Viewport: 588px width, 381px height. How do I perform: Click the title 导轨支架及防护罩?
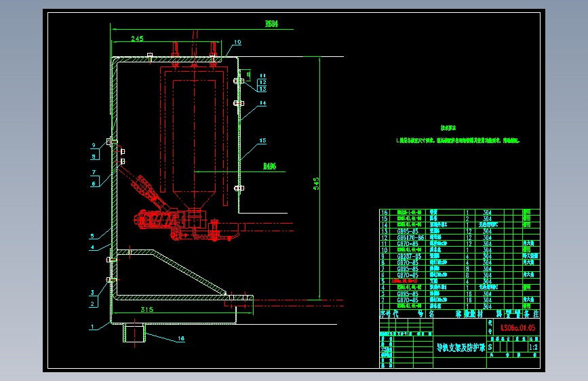click(460, 348)
